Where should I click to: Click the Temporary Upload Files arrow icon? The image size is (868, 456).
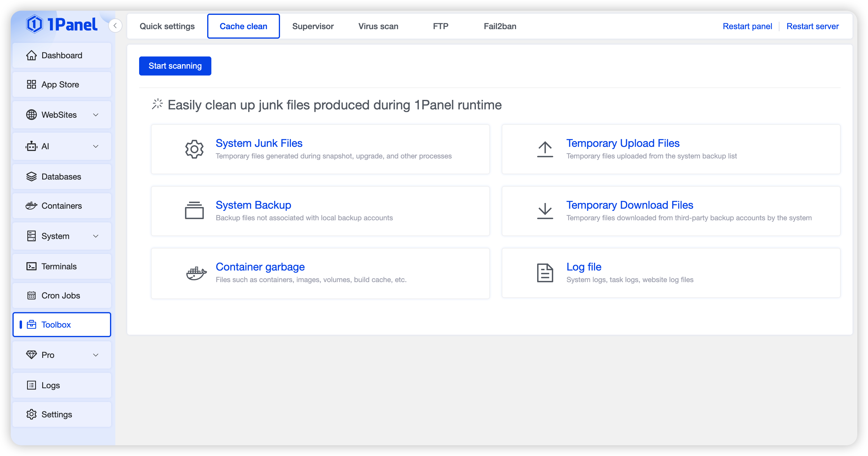tap(545, 149)
